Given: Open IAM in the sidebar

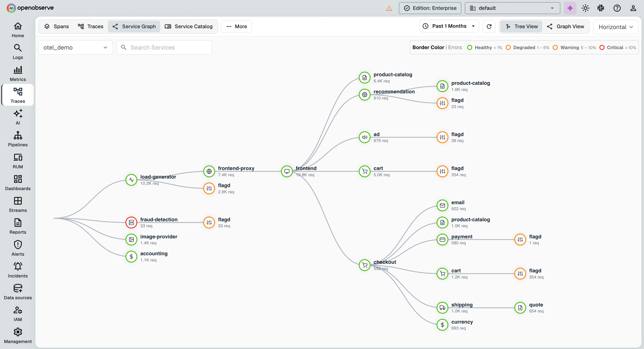Looking at the screenshot, I should click(x=18, y=314).
